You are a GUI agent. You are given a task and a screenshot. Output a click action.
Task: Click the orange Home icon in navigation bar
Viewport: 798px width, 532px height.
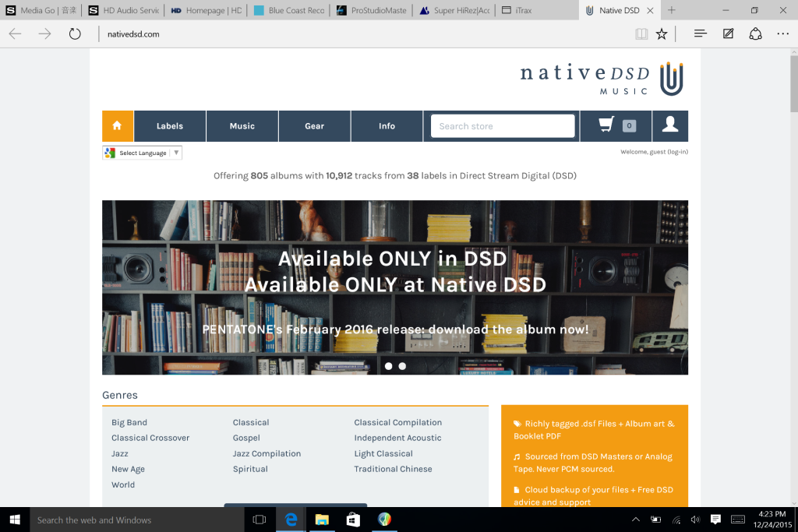click(118, 125)
